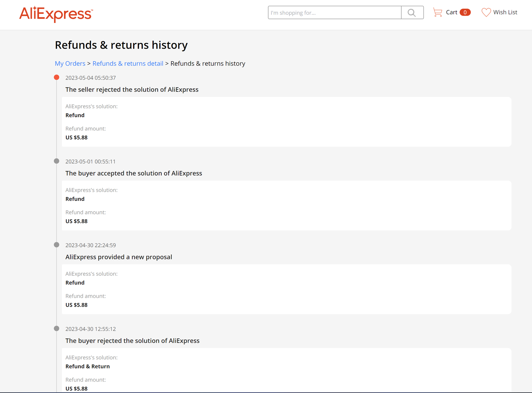Click the grey timeline dot for 2023-05-01
The image size is (532, 393).
pos(57,161)
